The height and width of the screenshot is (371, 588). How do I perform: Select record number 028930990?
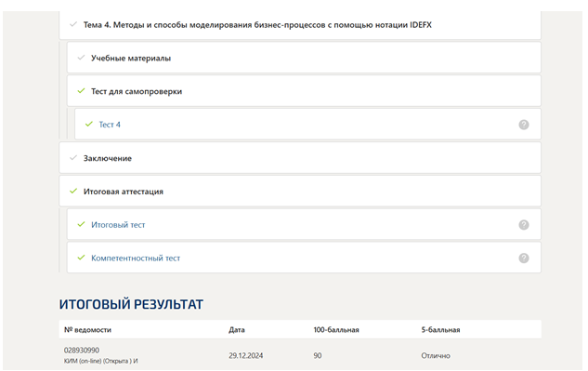(82, 351)
